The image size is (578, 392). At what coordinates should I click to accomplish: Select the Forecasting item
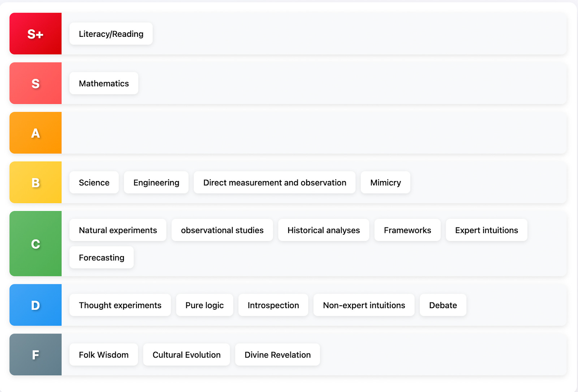[102, 258]
